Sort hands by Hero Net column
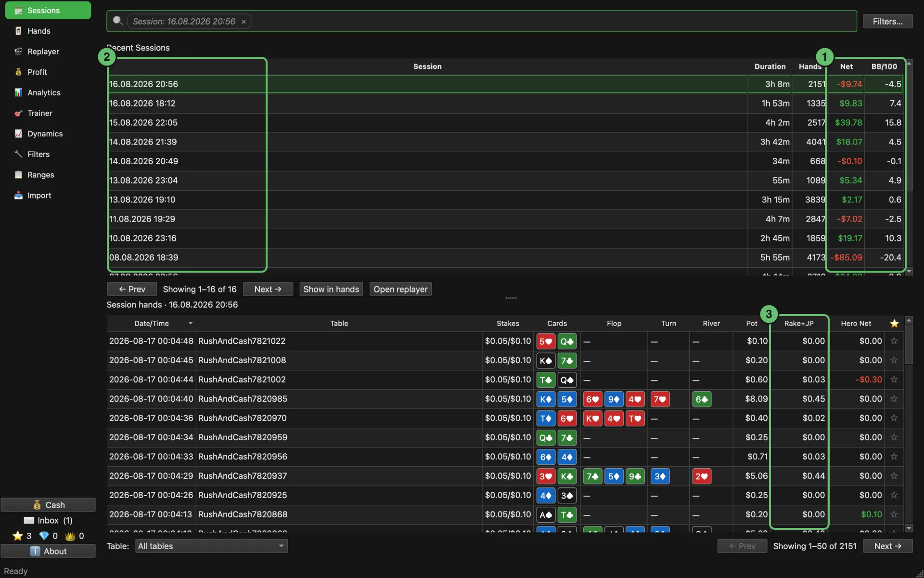The height and width of the screenshot is (578, 924). click(x=856, y=323)
